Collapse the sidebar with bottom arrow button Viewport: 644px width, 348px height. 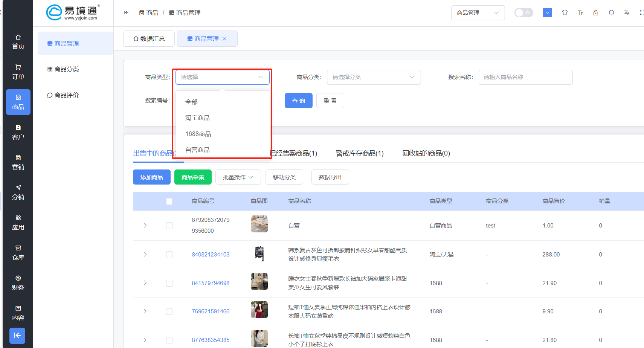(x=17, y=336)
